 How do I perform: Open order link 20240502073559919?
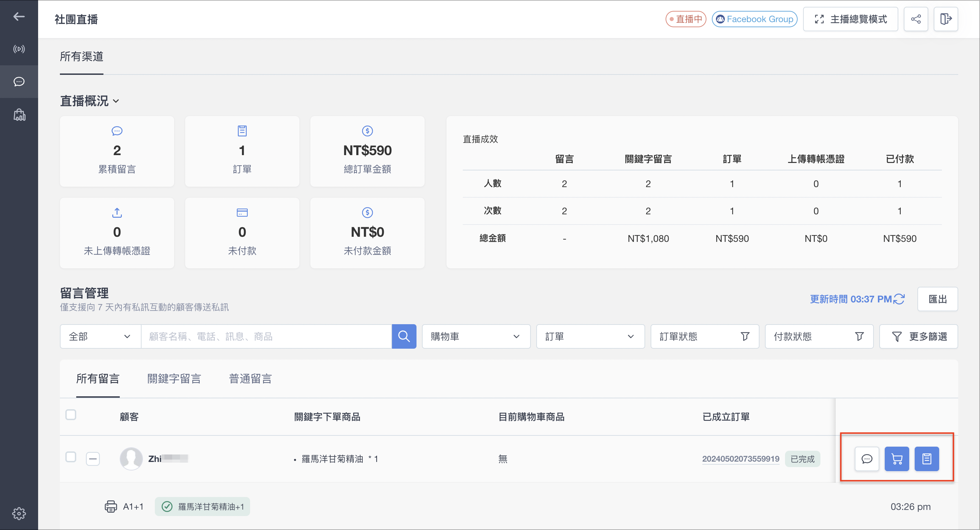click(x=740, y=459)
